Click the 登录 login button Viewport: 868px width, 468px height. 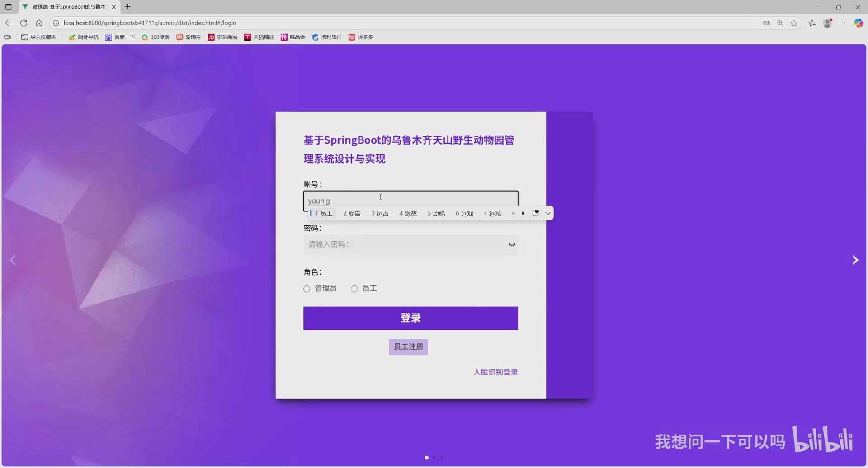click(410, 318)
